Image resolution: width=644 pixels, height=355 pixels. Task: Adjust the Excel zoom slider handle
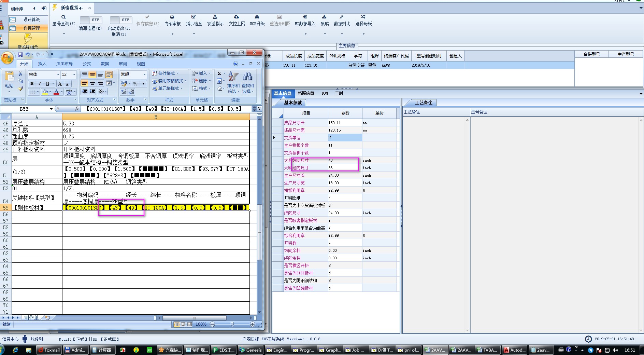[x=232, y=324]
